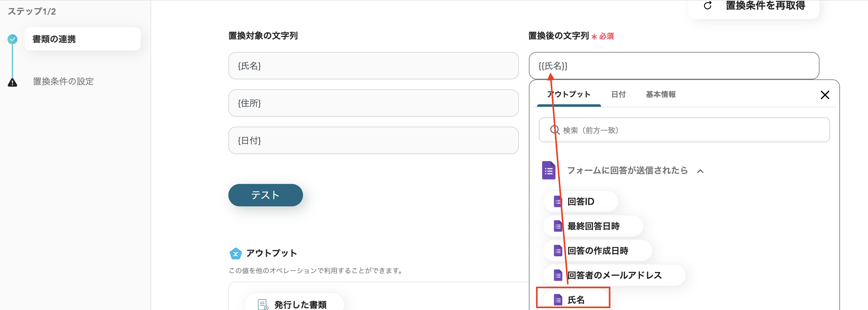Click the Google Forms icon beside フォームに回答が送信されたら
Screen dimensions: 868x310
pos(549,171)
